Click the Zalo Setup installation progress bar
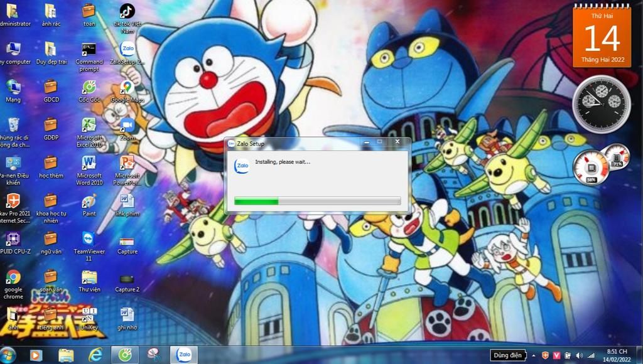Screen dimensions: 643x364 click(317, 201)
